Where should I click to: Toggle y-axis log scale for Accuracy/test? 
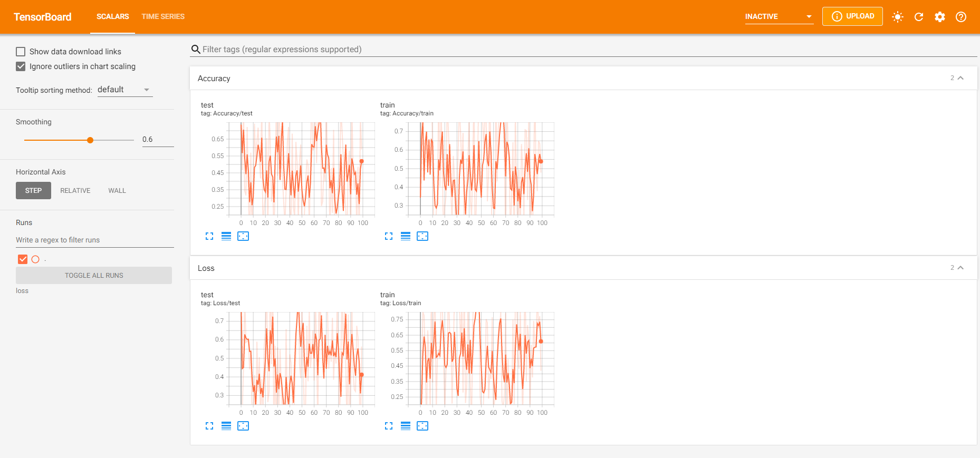click(226, 236)
